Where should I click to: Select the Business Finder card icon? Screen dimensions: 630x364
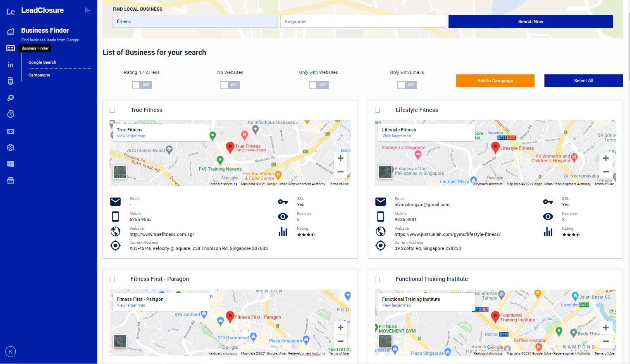click(x=11, y=48)
